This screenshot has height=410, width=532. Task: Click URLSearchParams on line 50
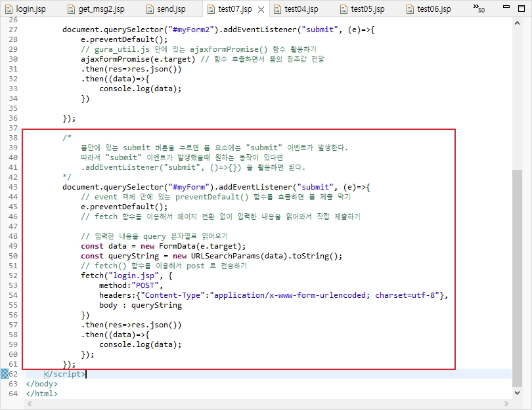[225, 255]
